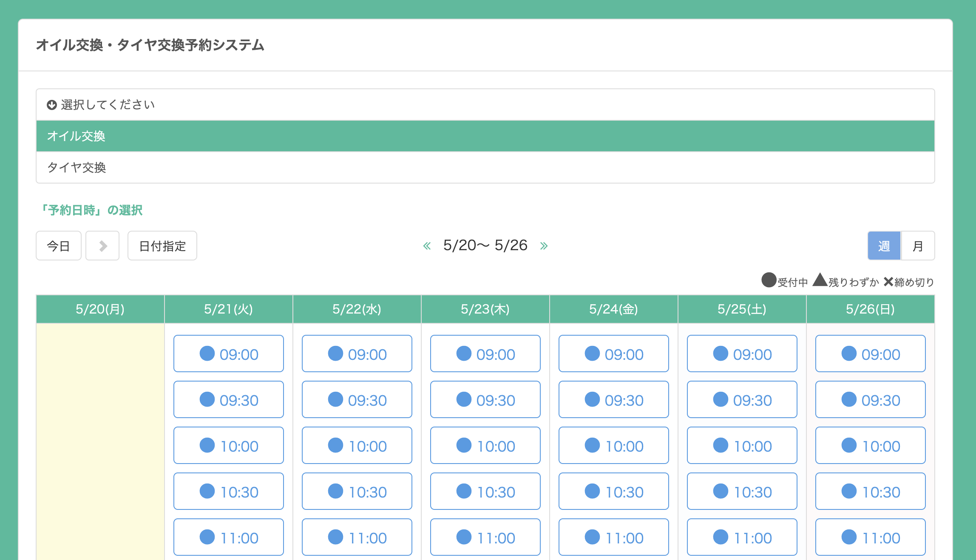
Task: Jump to today with the 今日 button
Action: (x=59, y=246)
